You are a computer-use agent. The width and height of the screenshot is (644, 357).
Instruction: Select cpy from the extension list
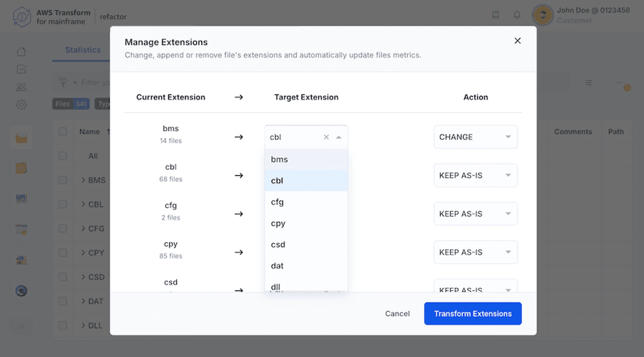tap(278, 223)
